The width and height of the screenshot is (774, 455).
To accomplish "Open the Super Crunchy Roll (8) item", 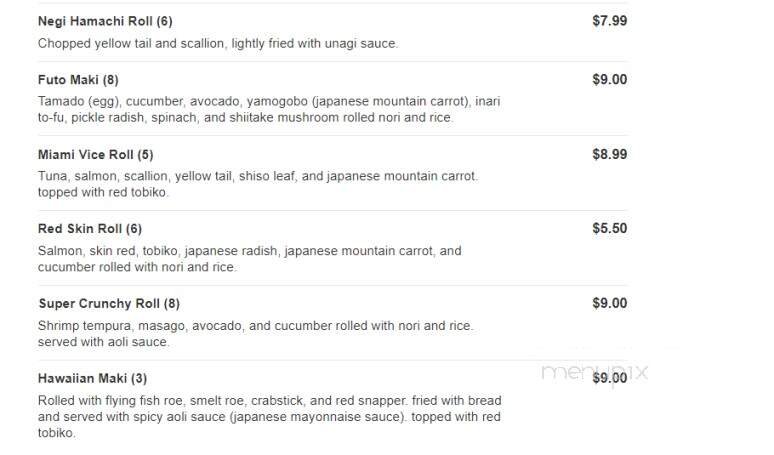I will pos(109,304).
